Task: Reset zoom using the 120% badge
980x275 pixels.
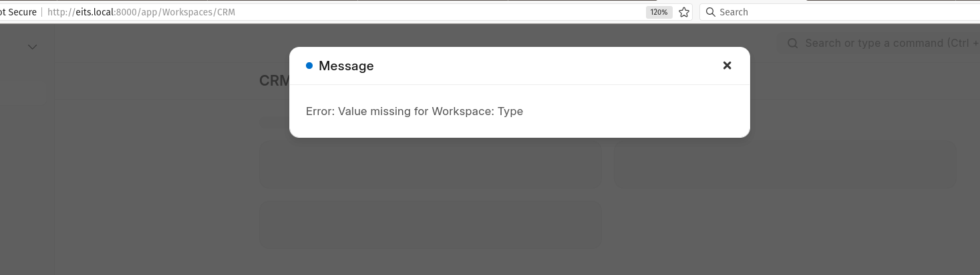Action: coord(659,12)
